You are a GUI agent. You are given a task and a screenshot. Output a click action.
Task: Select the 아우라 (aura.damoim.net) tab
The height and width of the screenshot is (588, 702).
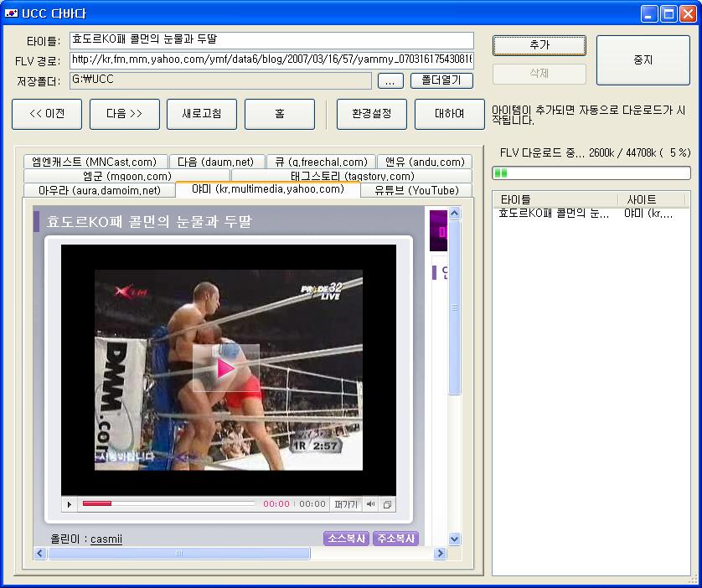(100, 190)
